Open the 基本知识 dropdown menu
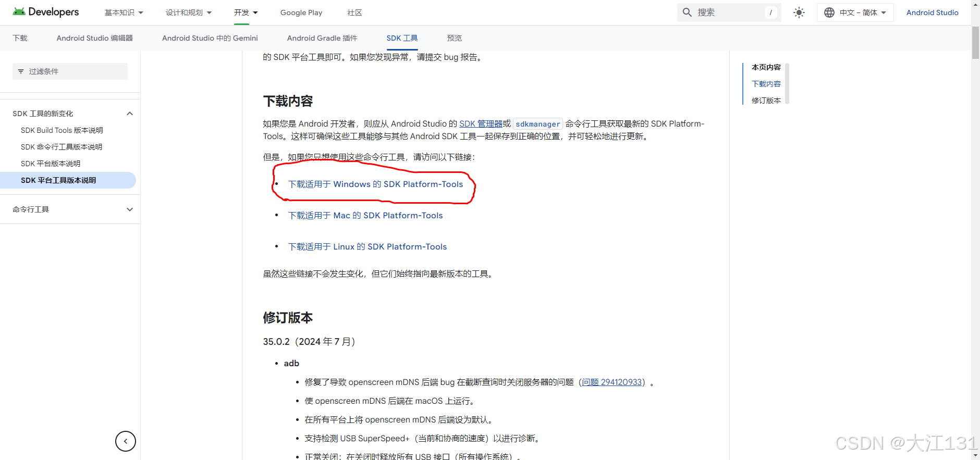The height and width of the screenshot is (460, 980). [x=124, y=13]
